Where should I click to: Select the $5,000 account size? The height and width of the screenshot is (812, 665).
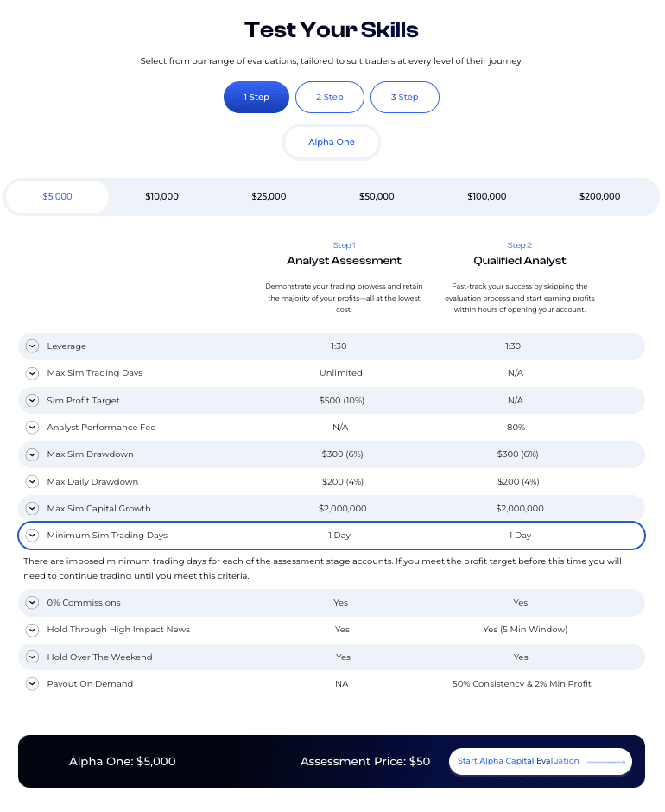pyautogui.click(x=58, y=197)
